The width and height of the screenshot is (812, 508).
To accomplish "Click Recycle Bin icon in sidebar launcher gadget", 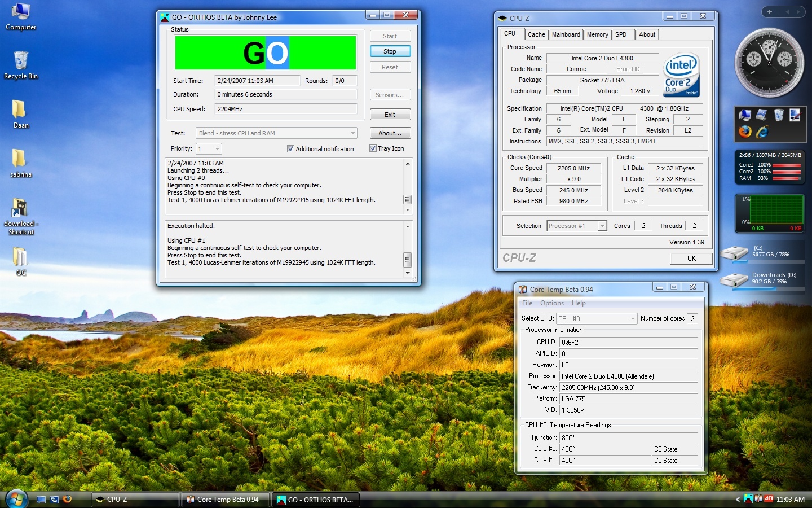I will (779, 115).
